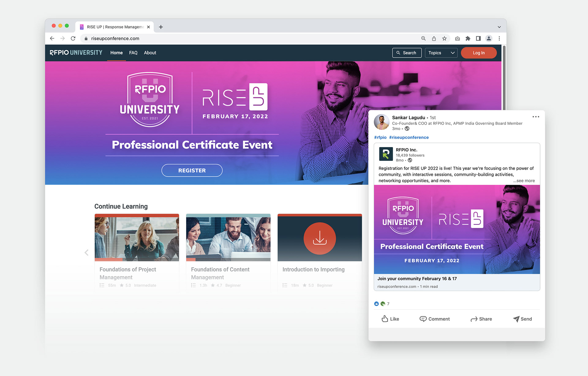This screenshot has height=376, width=588.
Task: Comment on the LinkedIn post
Action: coord(434,319)
